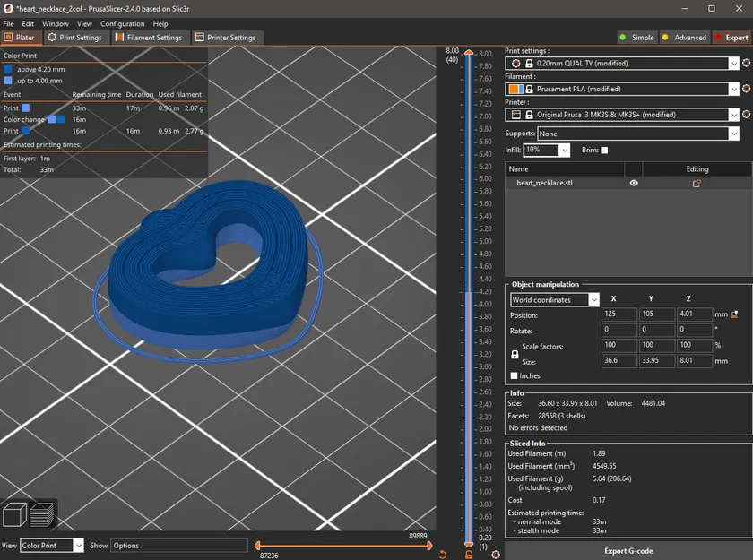
Task: Click the Printer preset edit gear icon
Action: (746, 115)
